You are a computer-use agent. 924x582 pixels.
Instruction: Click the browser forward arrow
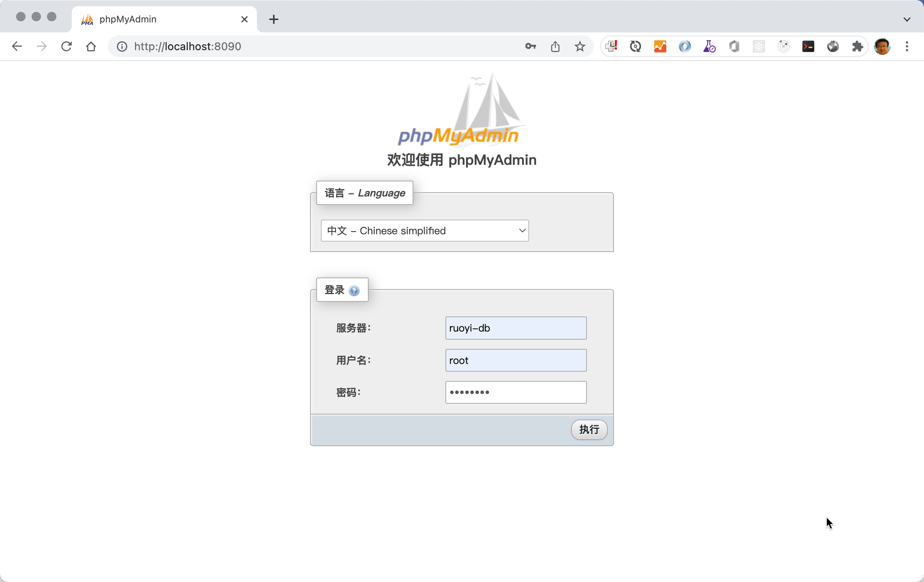point(42,46)
